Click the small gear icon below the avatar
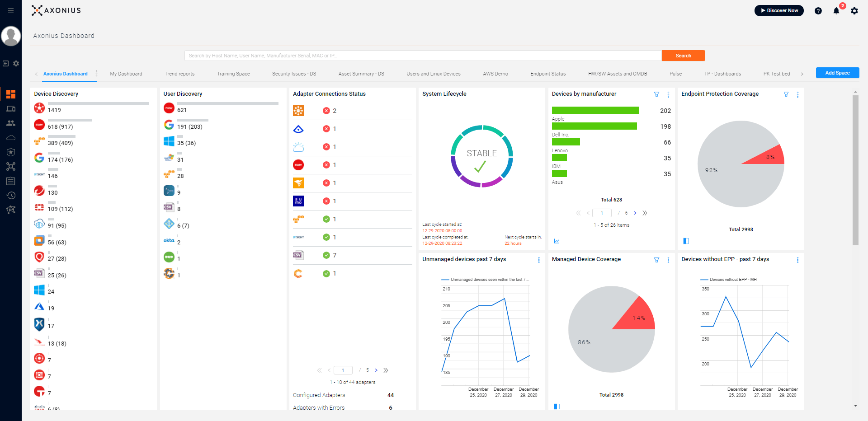Image resolution: width=868 pixels, height=421 pixels. coord(16,64)
